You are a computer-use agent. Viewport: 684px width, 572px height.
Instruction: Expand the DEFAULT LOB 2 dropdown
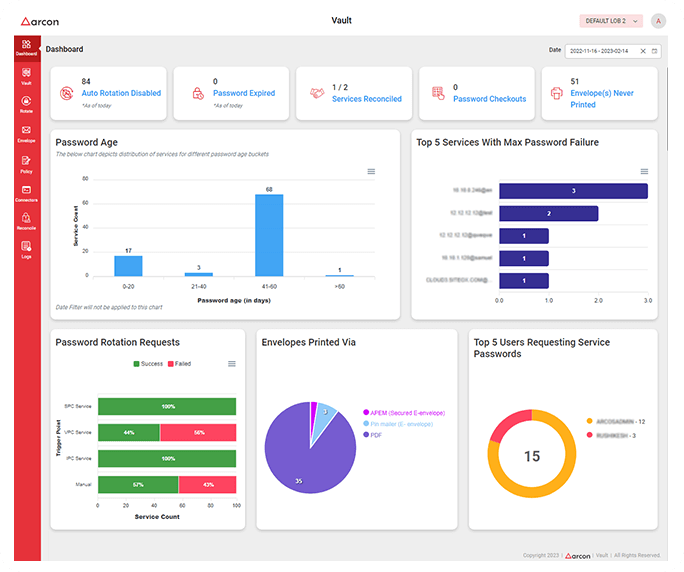tap(610, 21)
